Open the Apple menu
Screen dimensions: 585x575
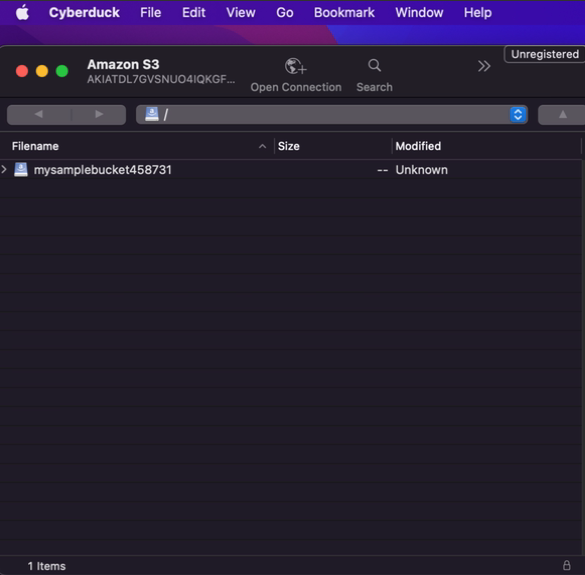[22, 13]
